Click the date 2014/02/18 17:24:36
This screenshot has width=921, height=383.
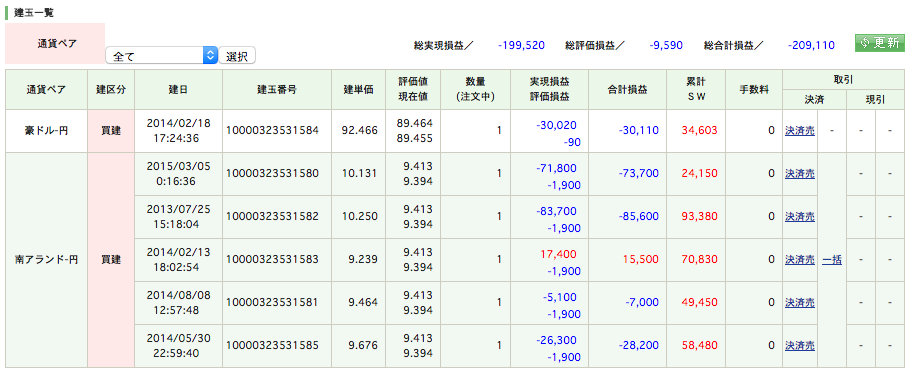178,131
